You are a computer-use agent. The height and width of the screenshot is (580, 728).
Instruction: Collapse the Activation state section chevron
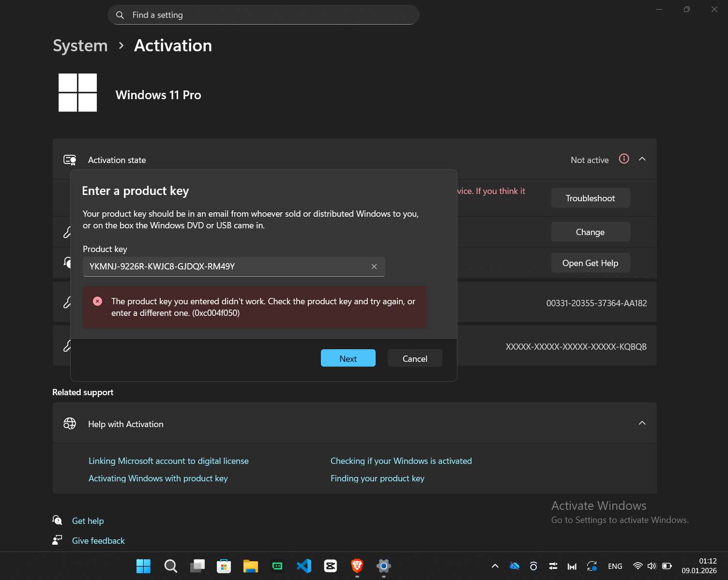click(642, 159)
